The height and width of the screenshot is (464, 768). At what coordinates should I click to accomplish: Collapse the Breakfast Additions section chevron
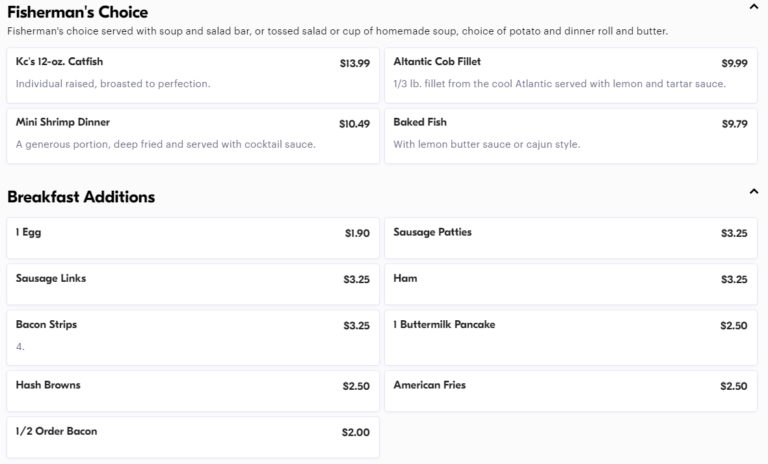(754, 192)
